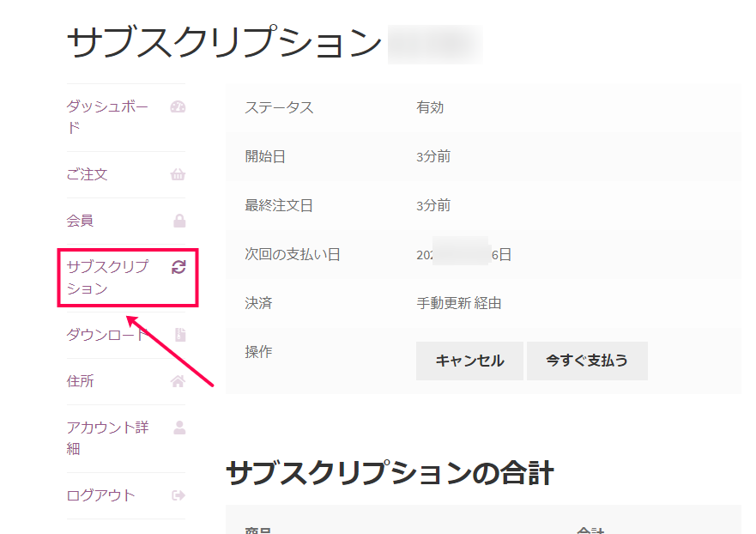Screen dimensions: 756x534
Task: Open the ダッシュボード menu link
Action: pyautogui.click(x=107, y=118)
